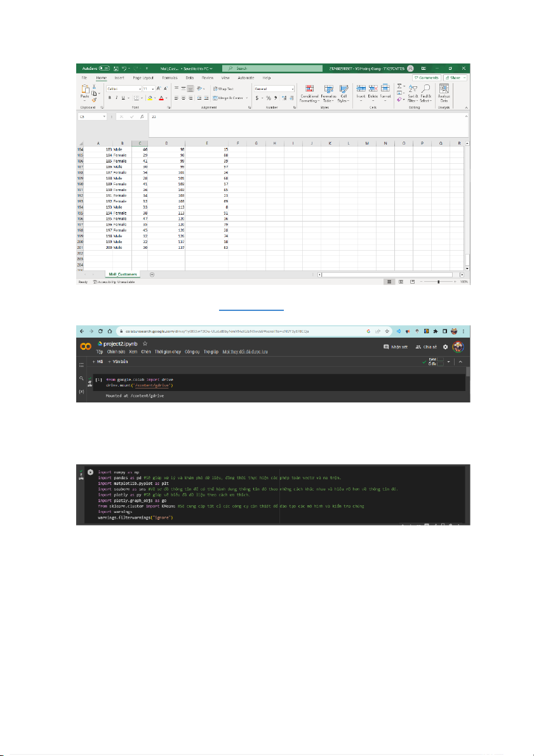Screen dimensions: 534x756
Task: Open Conditional Formatting menu
Action: [310, 93]
